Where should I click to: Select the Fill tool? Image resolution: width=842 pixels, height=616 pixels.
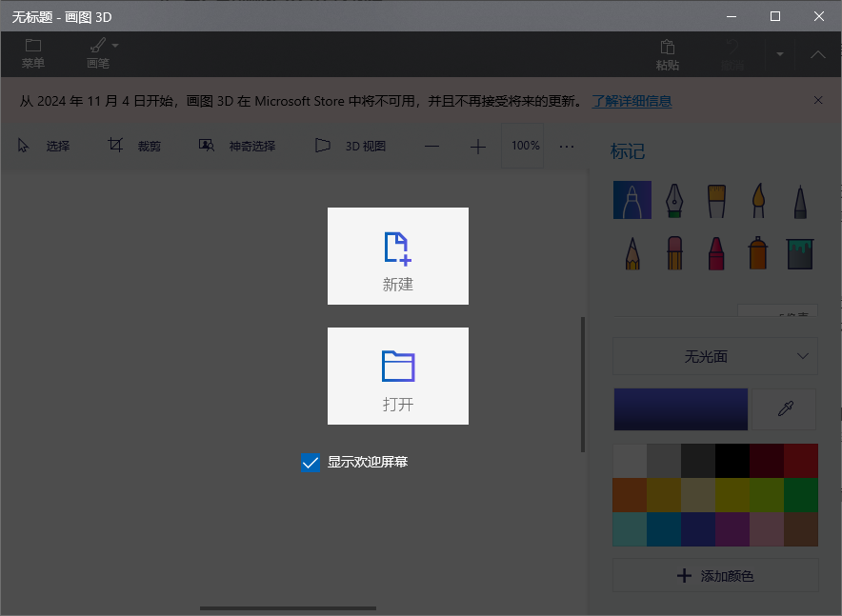click(799, 253)
